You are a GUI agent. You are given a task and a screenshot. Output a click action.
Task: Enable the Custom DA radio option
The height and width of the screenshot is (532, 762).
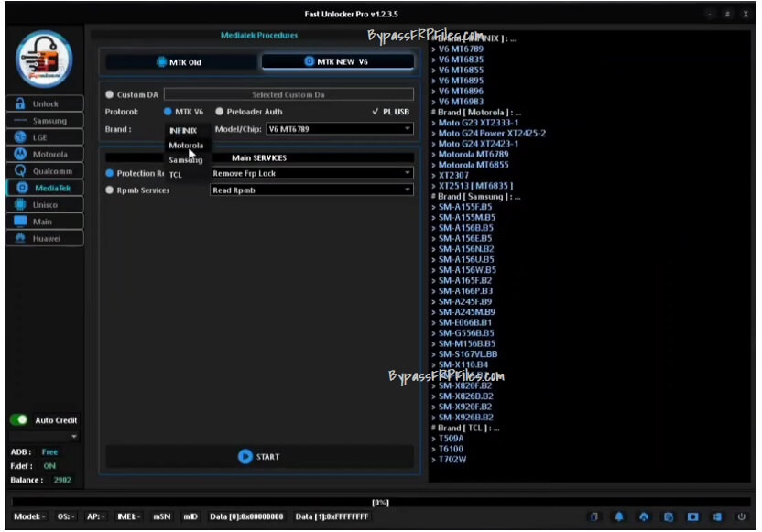pyautogui.click(x=109, y=94)
